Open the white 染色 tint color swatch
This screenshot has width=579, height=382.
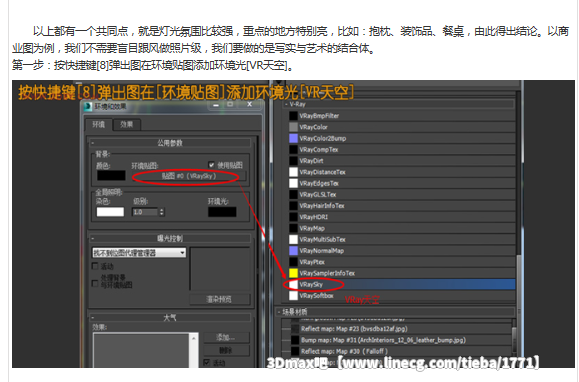pos(110,212)
